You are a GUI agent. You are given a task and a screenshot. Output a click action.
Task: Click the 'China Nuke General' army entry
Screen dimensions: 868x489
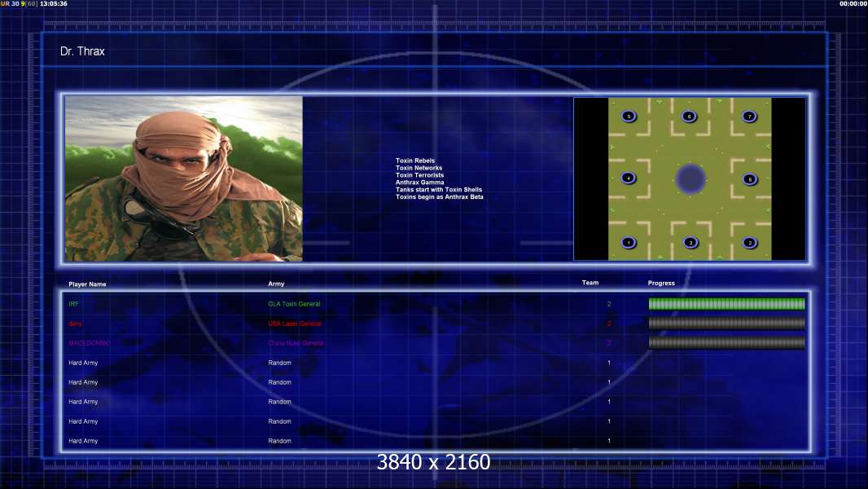click(x=296, y=343)
